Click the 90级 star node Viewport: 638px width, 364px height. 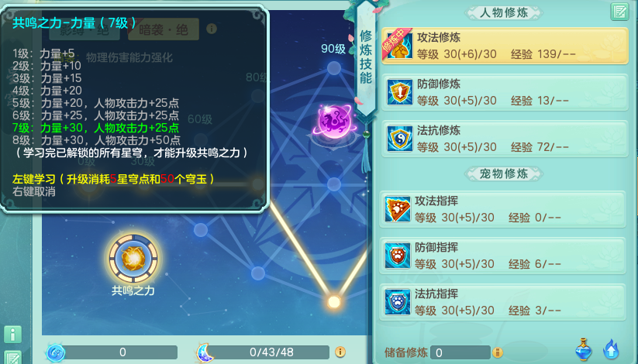coord(334,68)
